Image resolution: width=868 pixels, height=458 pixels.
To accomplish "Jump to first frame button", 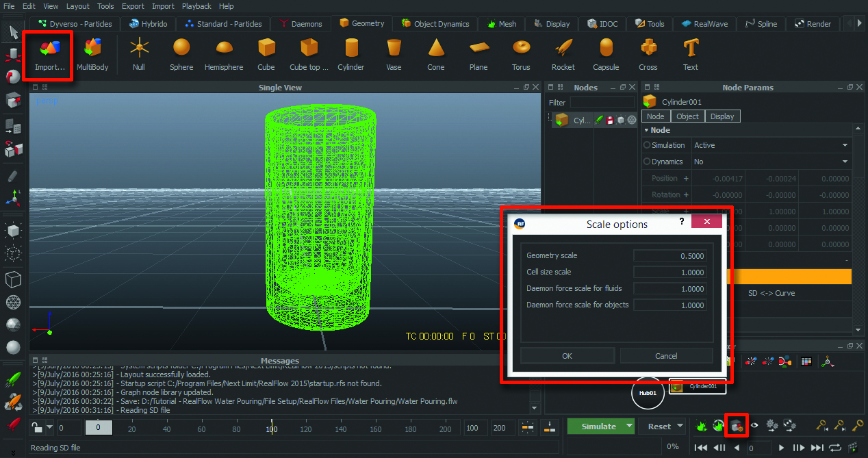I will (701, 448).
